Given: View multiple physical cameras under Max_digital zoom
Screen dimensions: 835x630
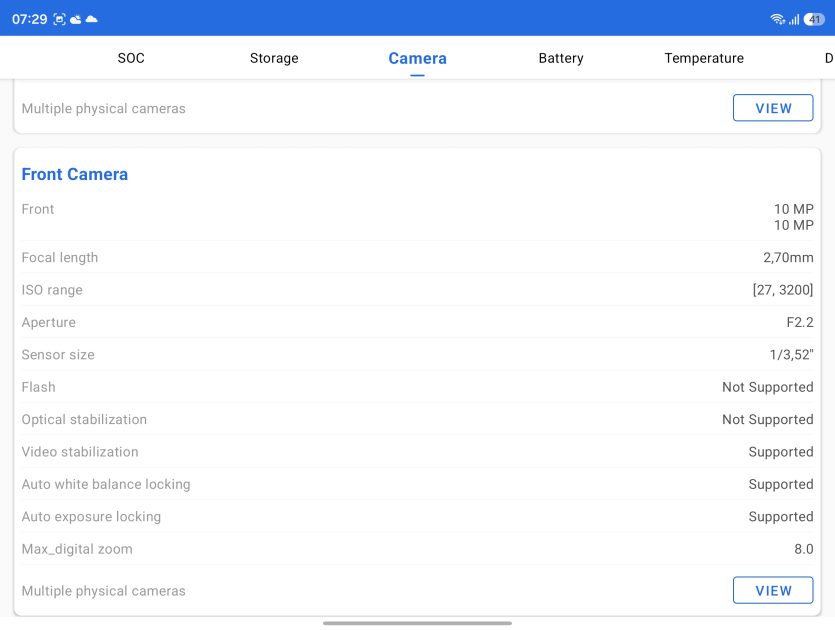Looking at the screenshot, I should (773, 590).
